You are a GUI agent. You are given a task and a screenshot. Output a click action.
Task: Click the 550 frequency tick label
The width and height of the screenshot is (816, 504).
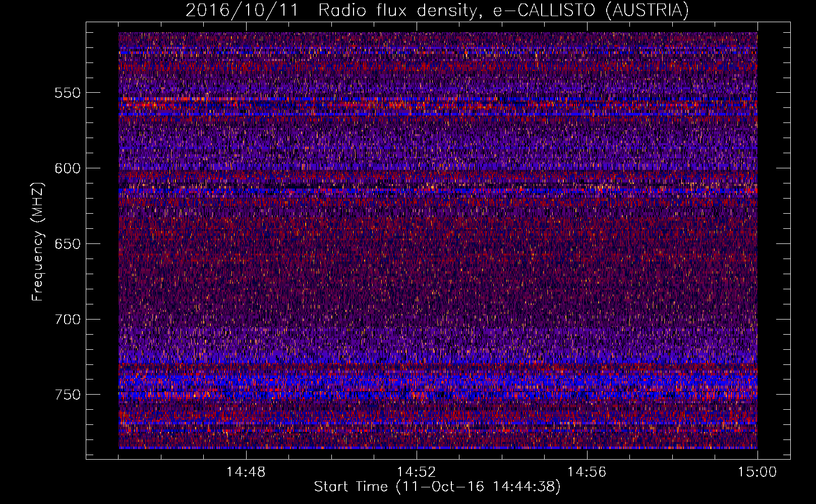[68, 93]
